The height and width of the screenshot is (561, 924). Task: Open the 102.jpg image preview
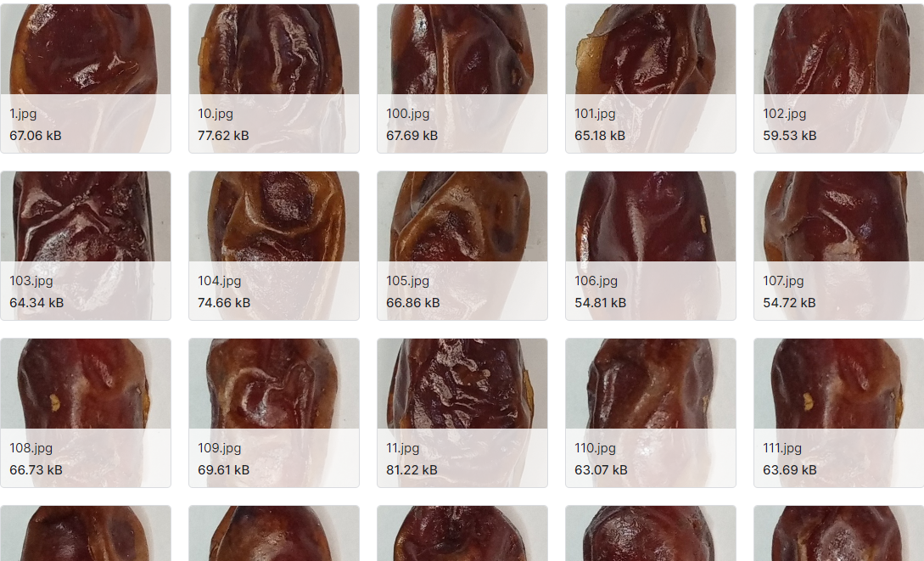[x=838, y=78]
